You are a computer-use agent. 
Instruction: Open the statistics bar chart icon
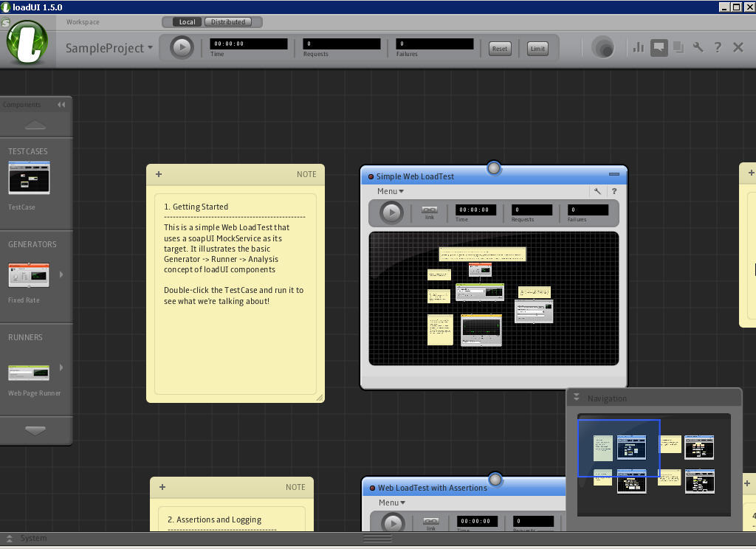pos(639,47)
